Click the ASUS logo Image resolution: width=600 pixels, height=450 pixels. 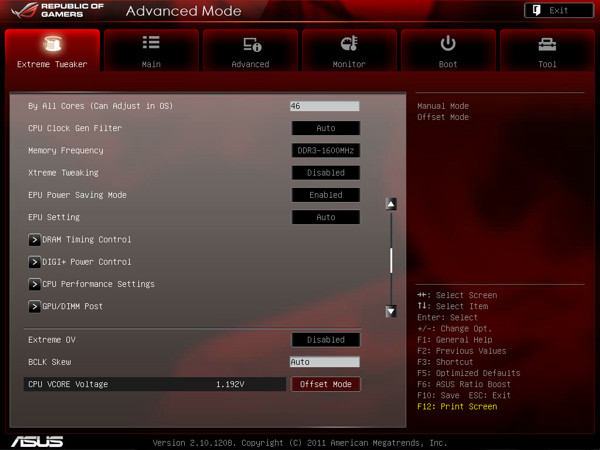(37, 442)
